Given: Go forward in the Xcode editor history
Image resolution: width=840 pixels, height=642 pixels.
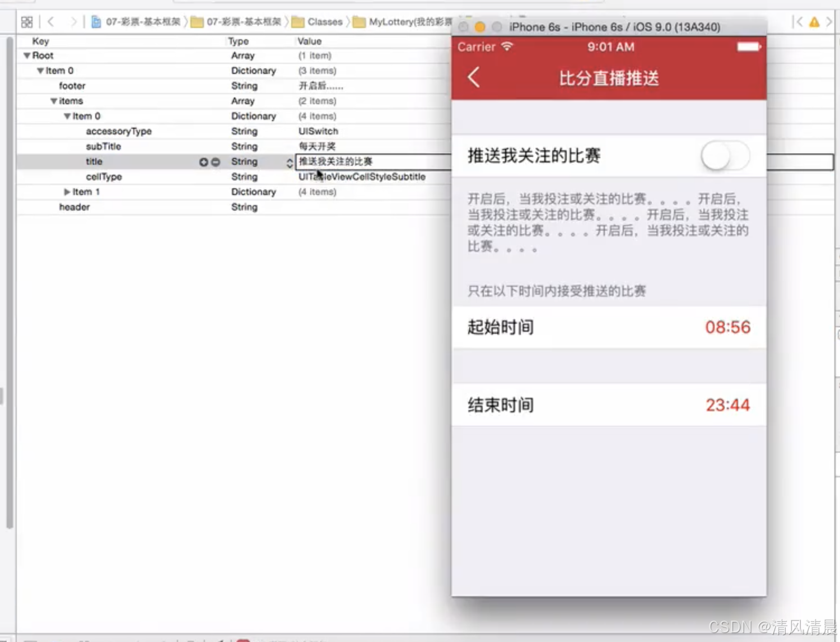Looking at the screenshot, I should (x=73, y=22).
